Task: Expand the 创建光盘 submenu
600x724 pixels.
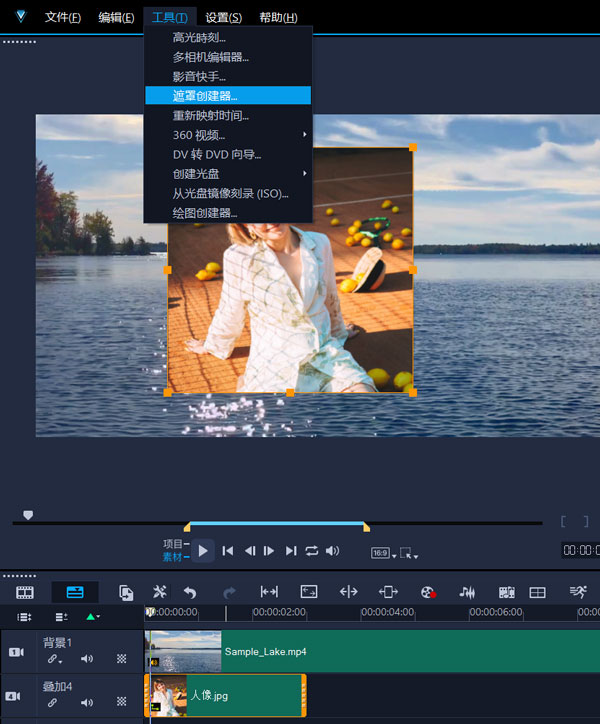Action: click(196, 174)
